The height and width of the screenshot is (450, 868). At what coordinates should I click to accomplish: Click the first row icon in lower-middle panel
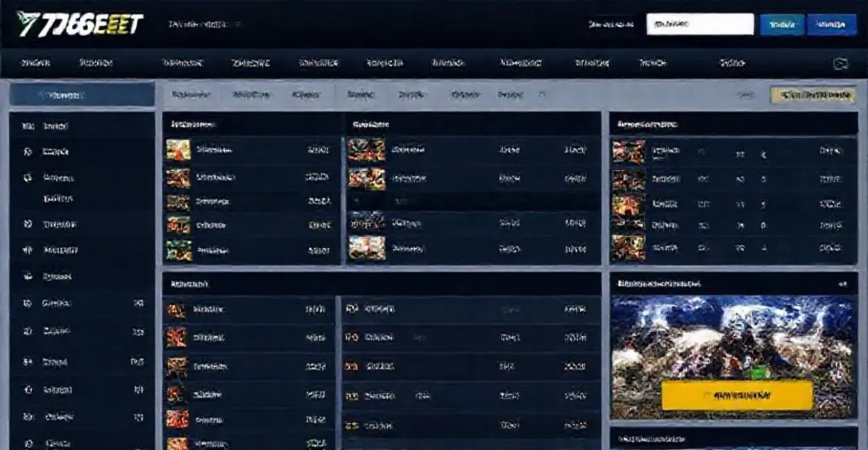[x=352, y=309]
